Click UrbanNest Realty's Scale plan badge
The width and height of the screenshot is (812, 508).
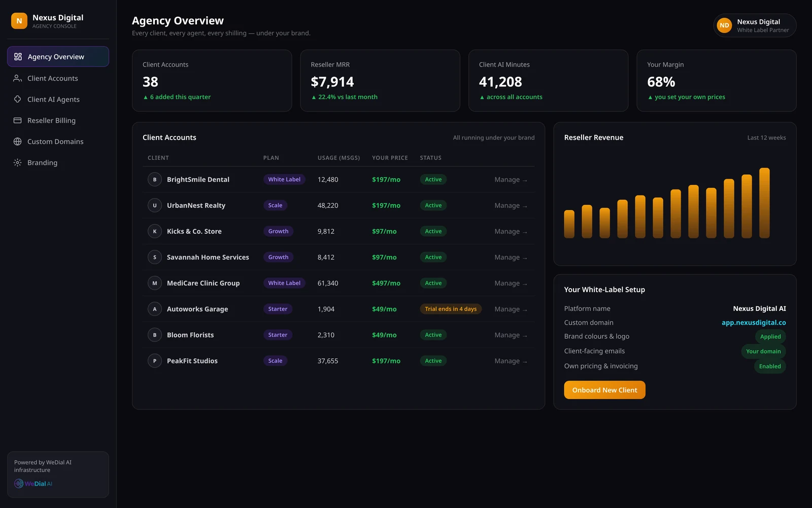pos(275,205)
